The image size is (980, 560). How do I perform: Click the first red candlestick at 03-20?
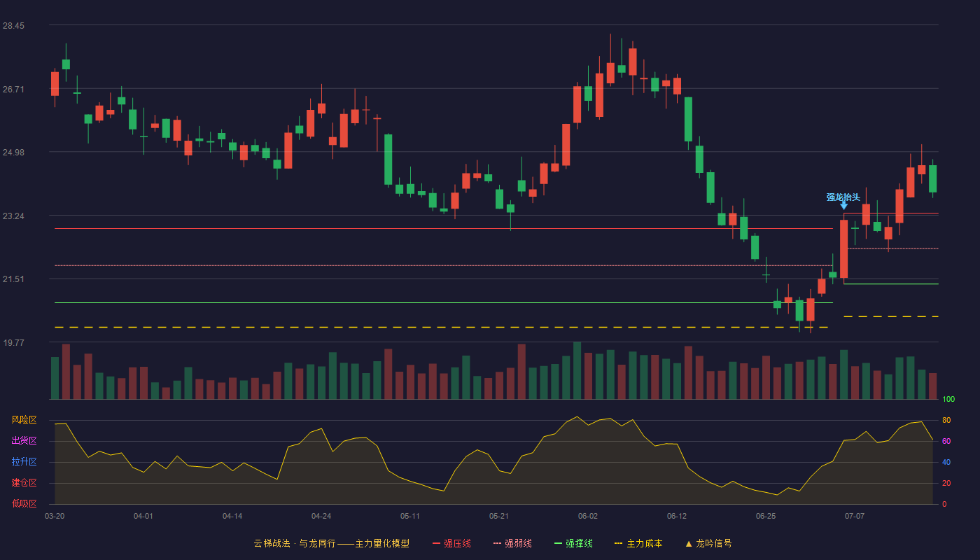(55, 84)
